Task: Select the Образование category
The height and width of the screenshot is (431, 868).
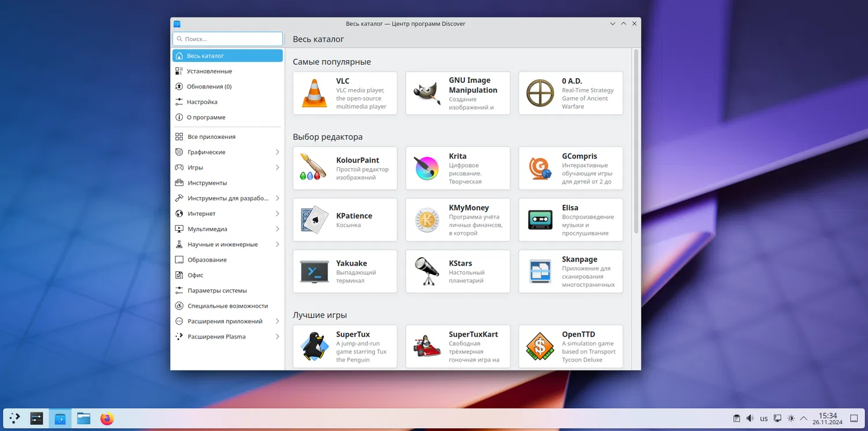Action: point(227,260)
